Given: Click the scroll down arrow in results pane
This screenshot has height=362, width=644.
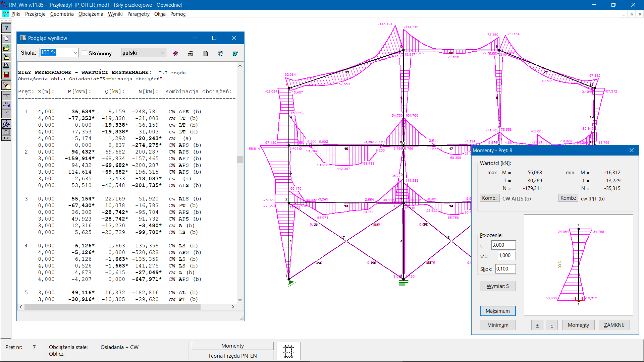Looking at the screenshot, I should click(240, 300).
